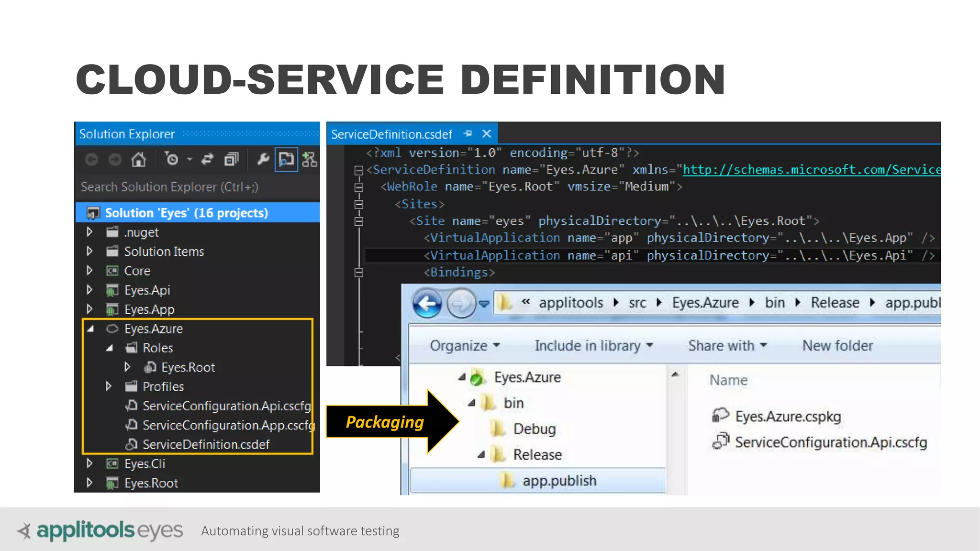Open Properties via the wrench icon
Screen dimensions: 980x551
coord(263,159)
